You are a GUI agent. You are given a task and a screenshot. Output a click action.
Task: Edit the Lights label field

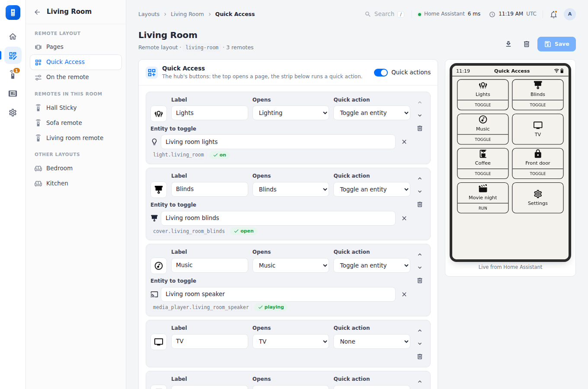coord(210,113)
